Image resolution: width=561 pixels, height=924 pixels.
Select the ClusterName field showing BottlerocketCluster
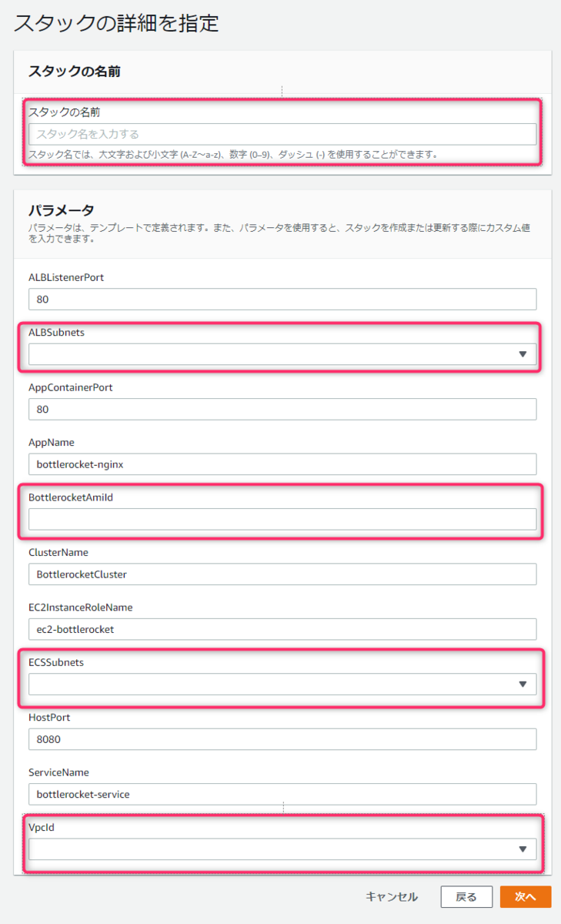tap(282, 574)
